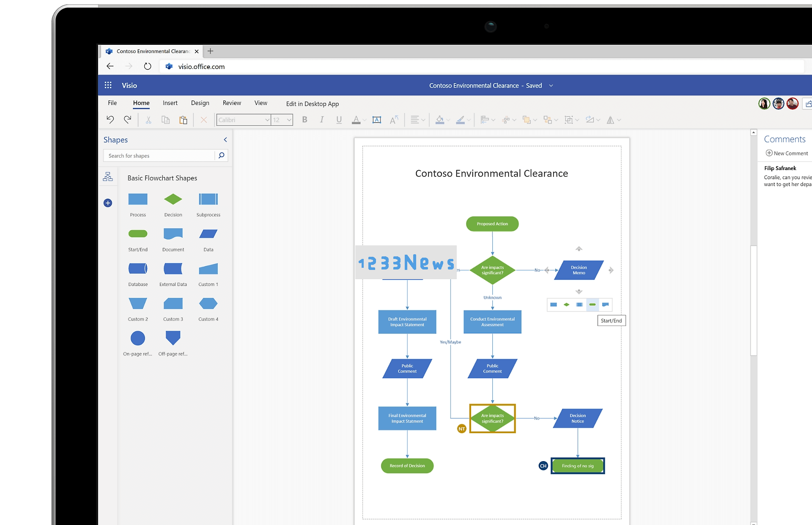Click the shape fill bucket swatch
The width and height of the screenshot is (812, 525).
pyautogui.click(x=440, y=120)
